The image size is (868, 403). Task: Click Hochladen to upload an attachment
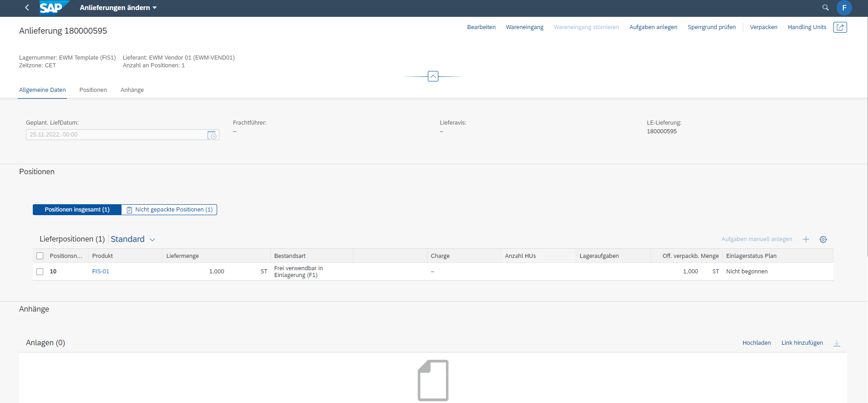click(x=756, y=343)
